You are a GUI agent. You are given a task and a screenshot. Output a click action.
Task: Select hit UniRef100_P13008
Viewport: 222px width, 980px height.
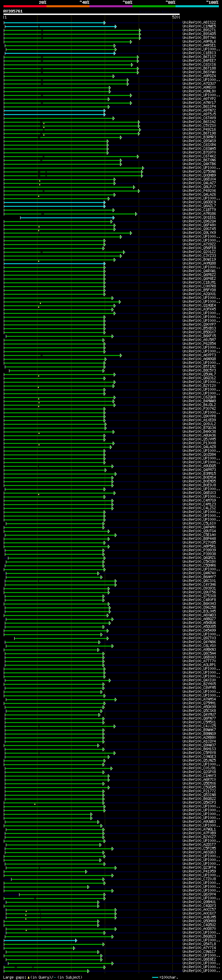199,443
